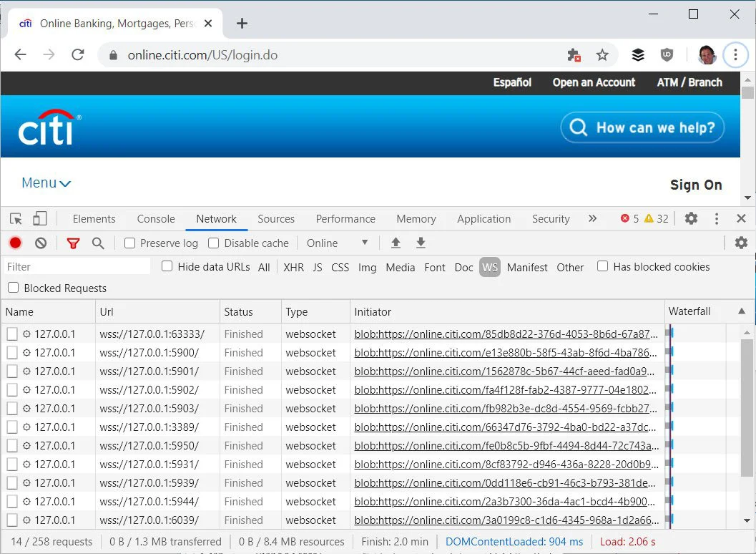The image size is (756, 554).
Task: Enable the Preserve log checkbox
Action: (129, 243)
